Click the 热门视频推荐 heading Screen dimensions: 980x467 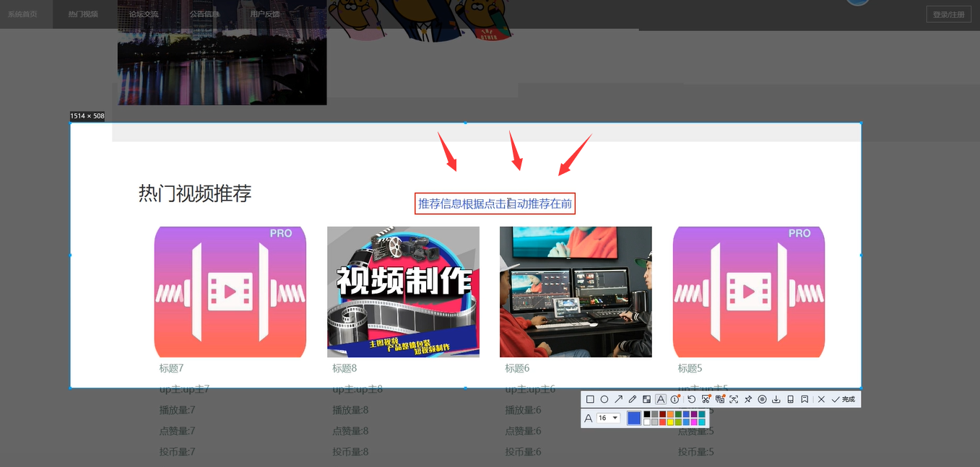coord(195,193)
